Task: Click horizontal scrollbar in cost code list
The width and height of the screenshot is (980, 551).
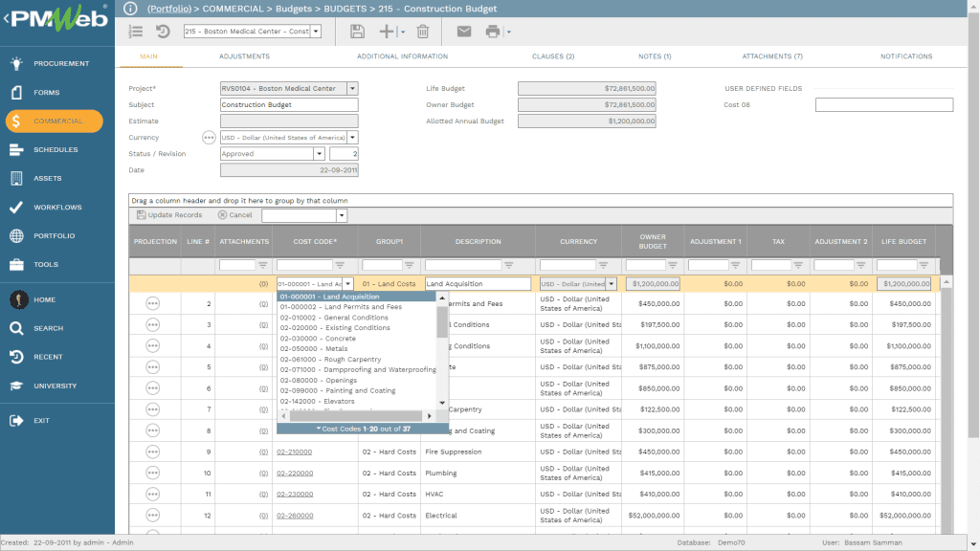Action: [356, 416]
